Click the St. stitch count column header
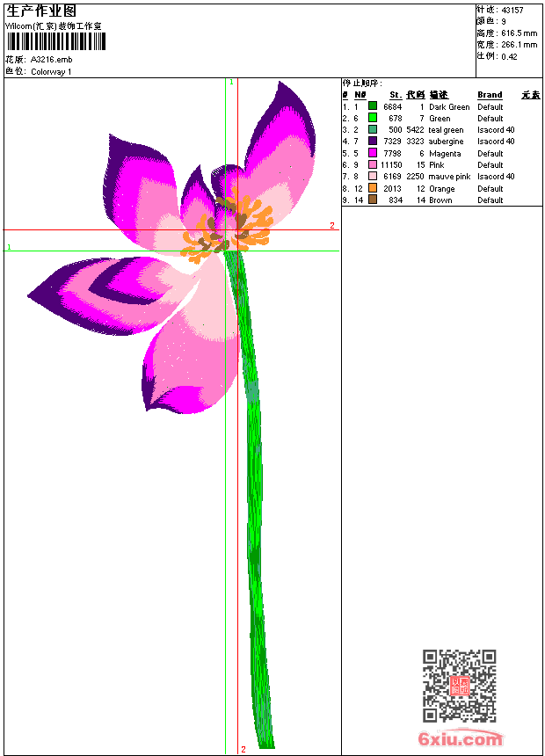Screen dimensions: 545x756 click(396, 95)
